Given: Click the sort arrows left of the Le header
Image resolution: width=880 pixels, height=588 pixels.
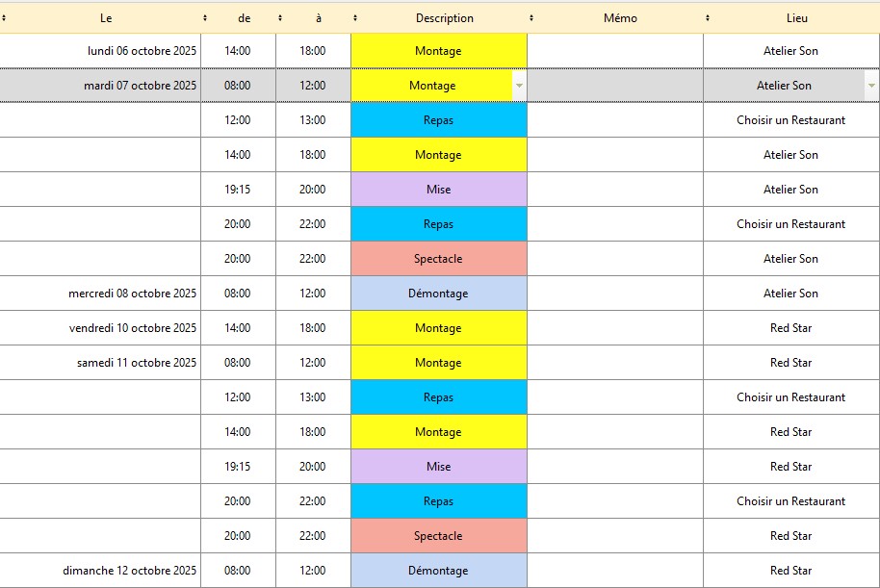Looking at the screenshot, I should pyautogui.click(x=4, y=18).
